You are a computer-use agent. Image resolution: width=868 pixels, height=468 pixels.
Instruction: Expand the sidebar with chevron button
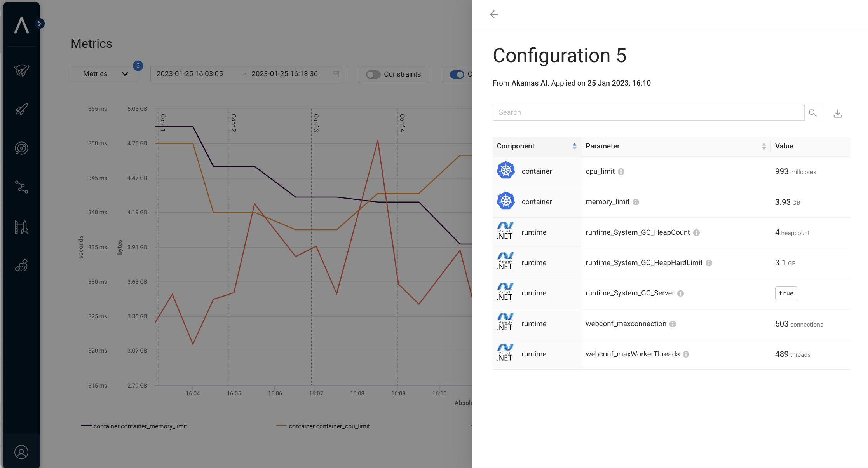(x=39, y=24)
